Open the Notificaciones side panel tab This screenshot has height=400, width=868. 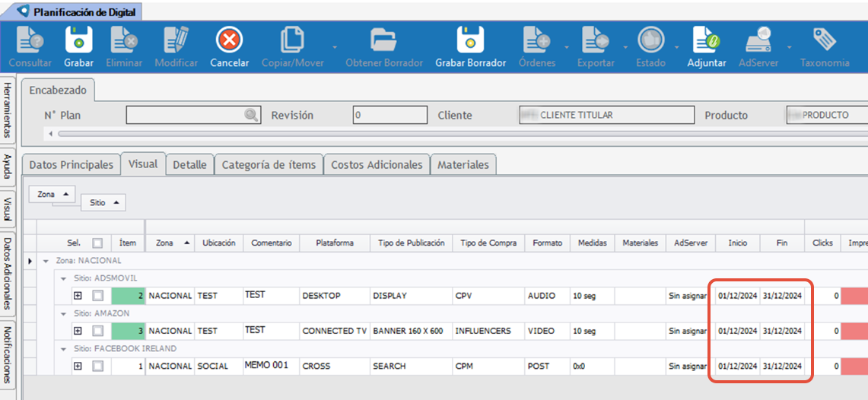click(8, 354)
